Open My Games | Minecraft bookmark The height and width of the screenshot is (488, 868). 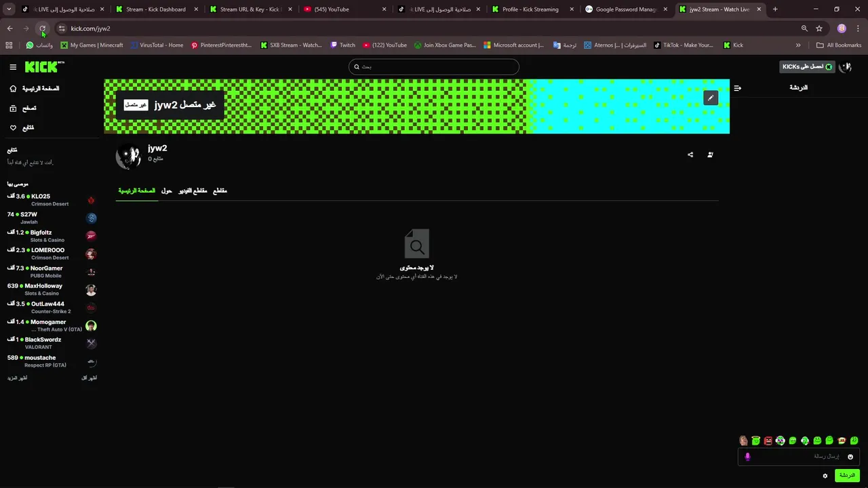coord(92,45)
